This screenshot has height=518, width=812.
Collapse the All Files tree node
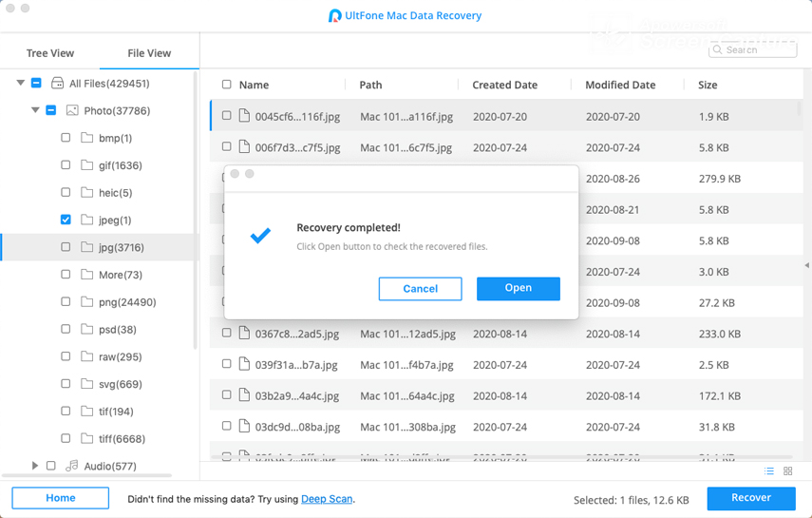tap(21, 84)
